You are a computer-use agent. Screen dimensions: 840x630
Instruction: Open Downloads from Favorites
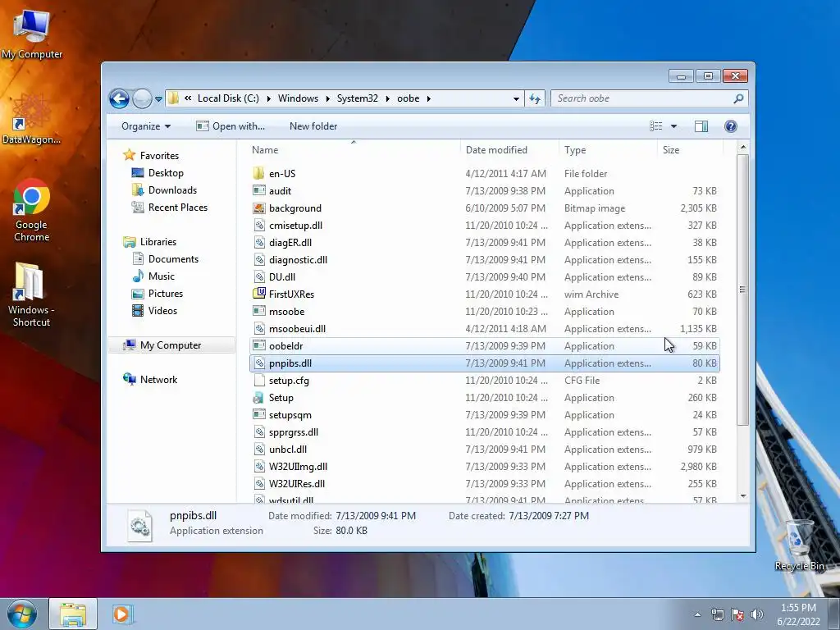click(172, 190)
